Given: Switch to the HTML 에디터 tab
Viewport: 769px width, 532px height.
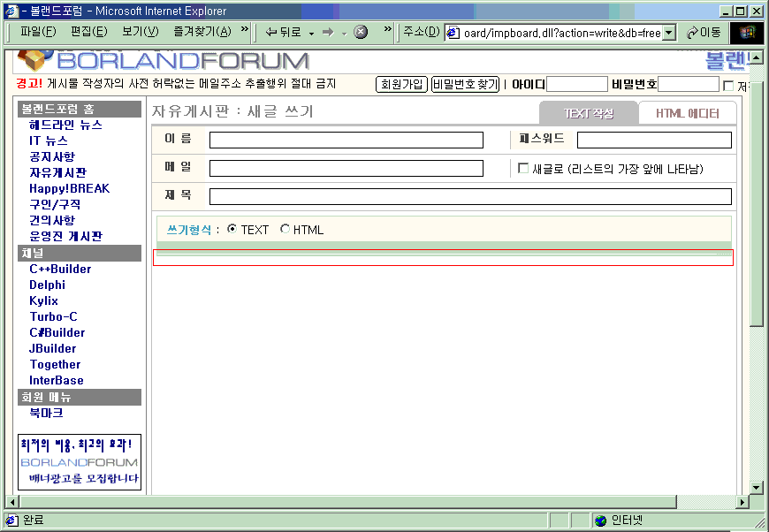Looking at the screenshot, I should coord(687,113).
